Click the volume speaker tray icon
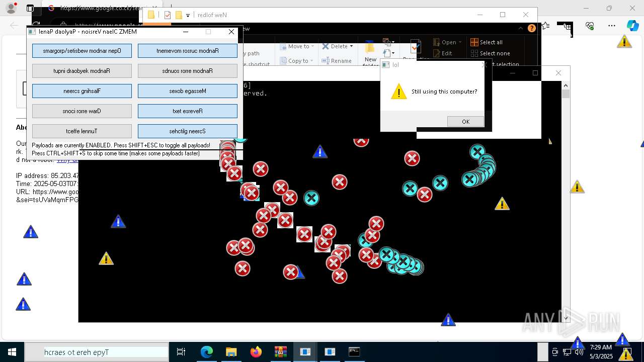The height and width of the screenshot is (362, 644). point(579,352)
